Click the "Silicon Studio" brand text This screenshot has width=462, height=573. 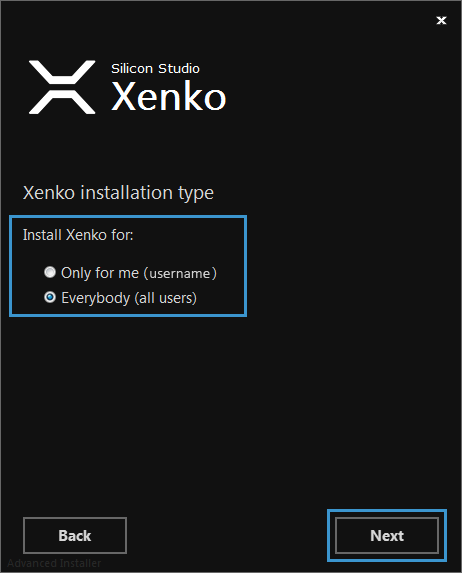[155, 68]
